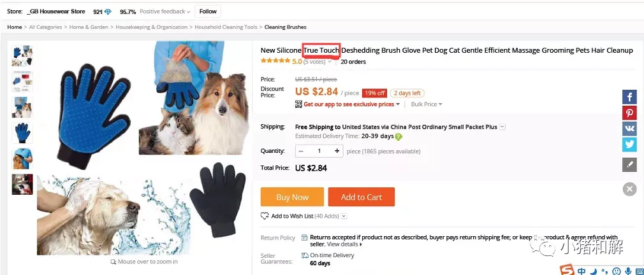Increase quantity with plus button
This screenshot has height=275, width=644.
click(x=337, y=151)
